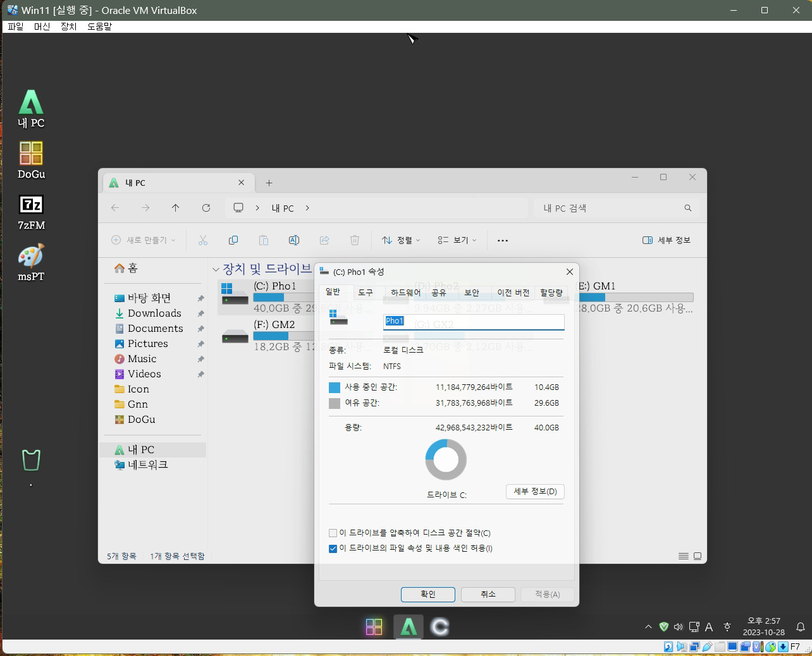812x656 pixels.
Task: Click the Share icon in Explorer toolbar
Action: (x=324, y=240)
